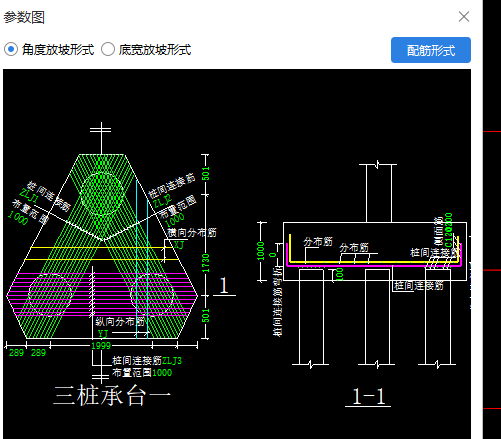Screen dimensions: 501x439
Task: Click the green ZLJ3 rebar value
Action: point(172,361)
